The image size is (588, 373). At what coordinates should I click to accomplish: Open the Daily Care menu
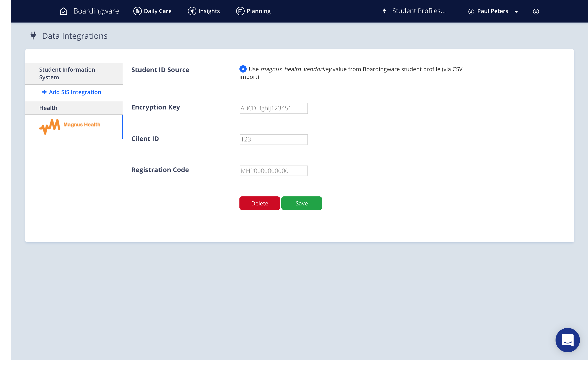coord(158,11)
